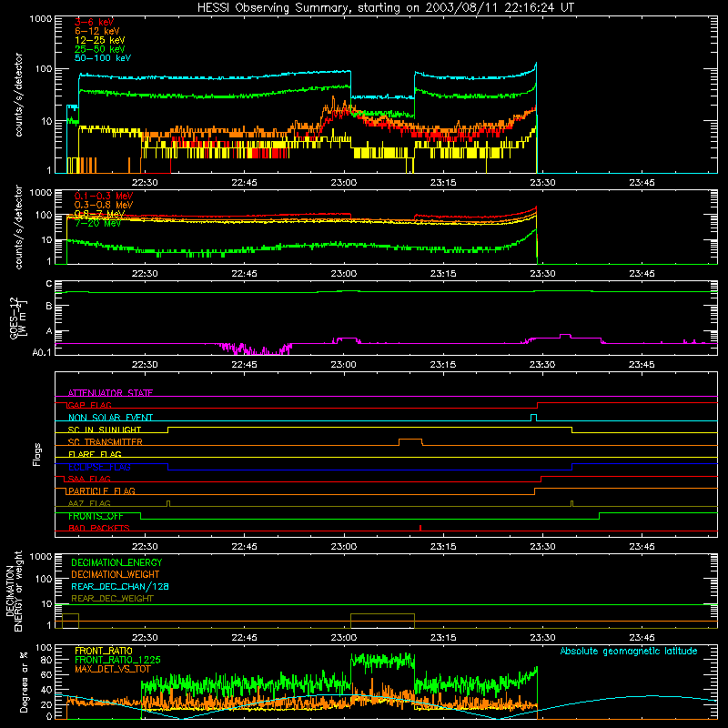Click the red BAD_PACKETS spike marker
728x728 pixels.
pyautogui.click(x=420, y=528)
